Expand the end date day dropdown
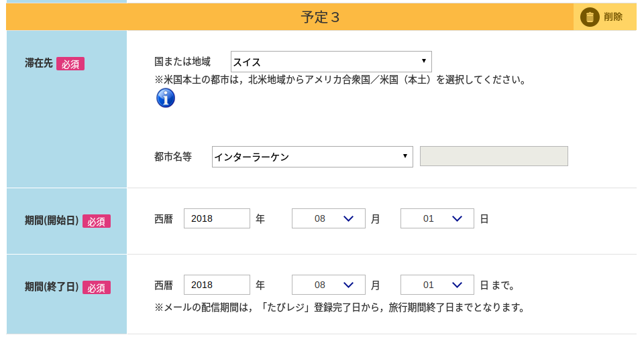The width and height of the screenshot is (644, 341). (437, 285)
